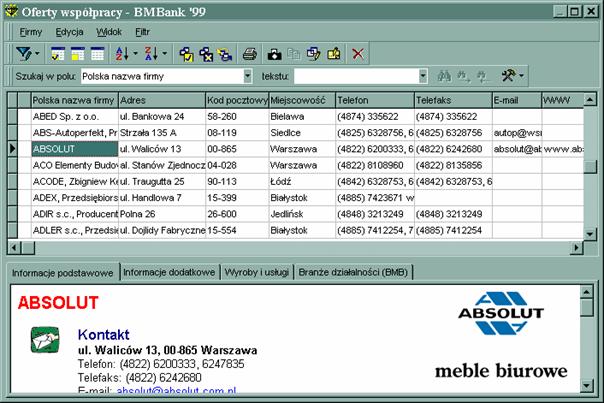Click the find previous icon

[483, 76]
